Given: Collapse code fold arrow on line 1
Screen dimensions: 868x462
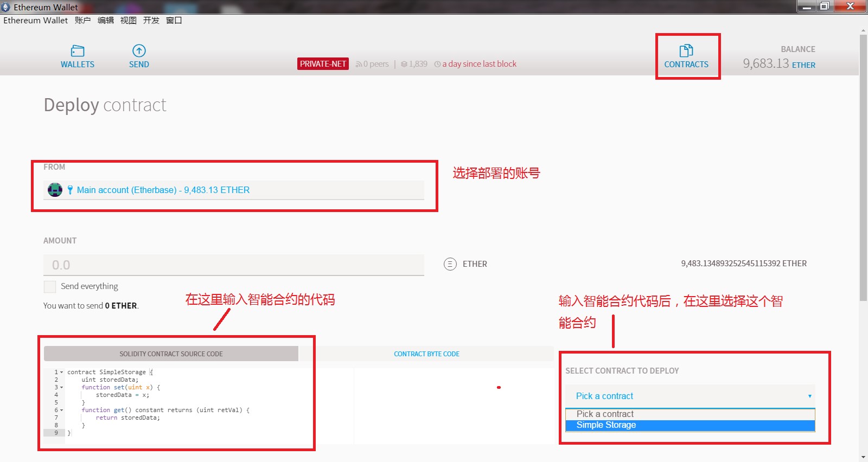Looking at the screenshot, I should coord(61,373).
